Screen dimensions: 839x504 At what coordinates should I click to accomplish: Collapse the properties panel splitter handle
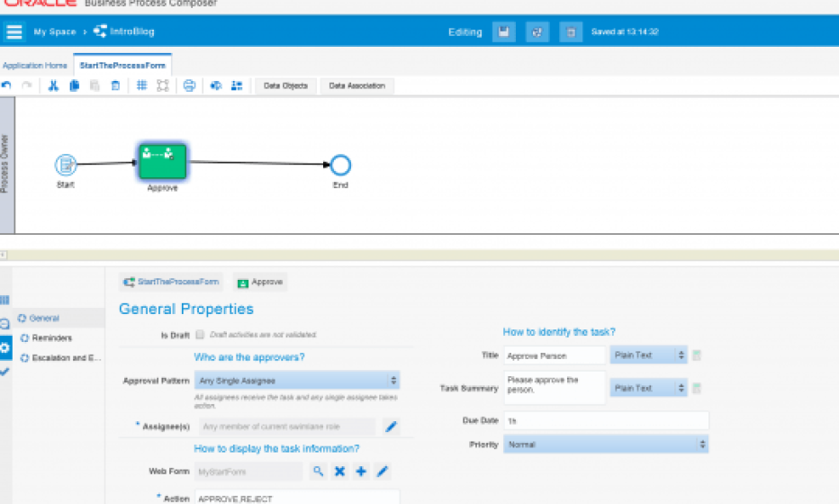(4, 256)
